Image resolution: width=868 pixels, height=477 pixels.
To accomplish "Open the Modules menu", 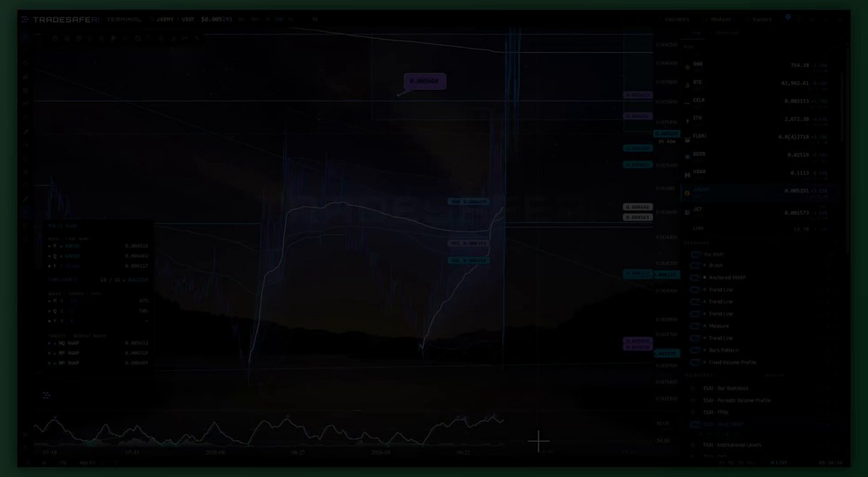I will click(717, 20).
